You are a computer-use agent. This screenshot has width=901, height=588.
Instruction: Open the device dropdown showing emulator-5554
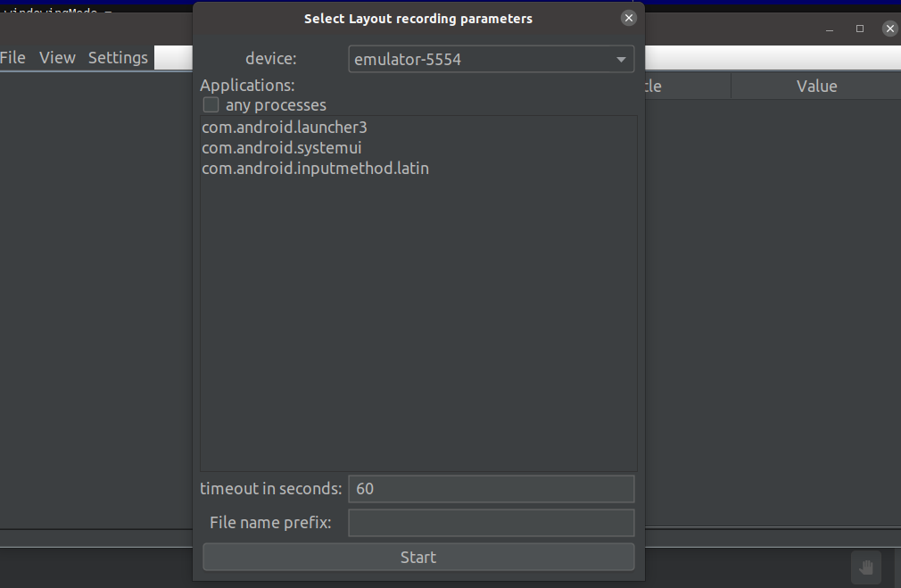click(492, 59)
